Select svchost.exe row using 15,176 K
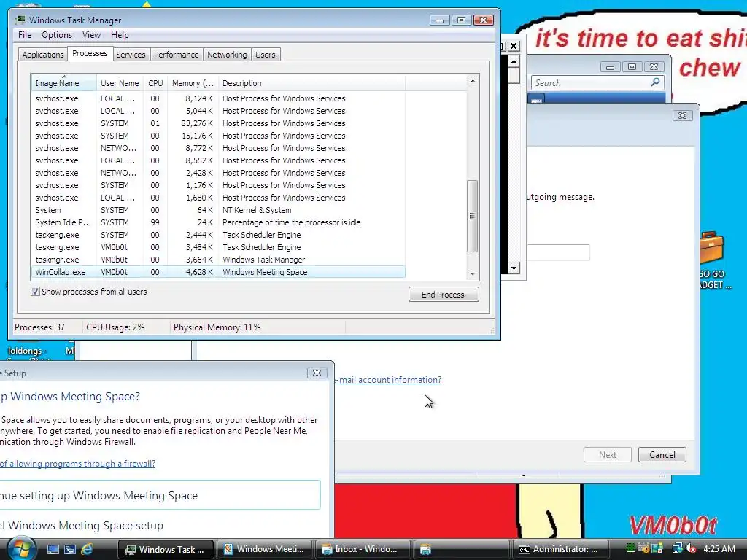 tap(218, 136)
